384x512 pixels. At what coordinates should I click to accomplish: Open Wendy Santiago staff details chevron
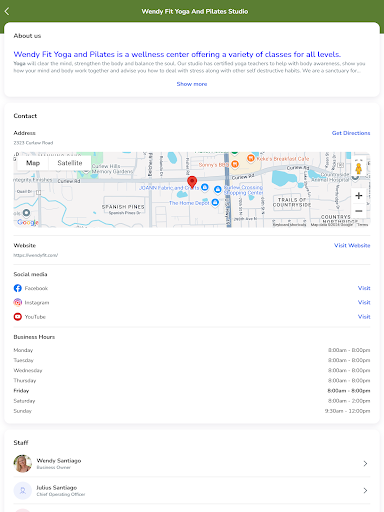365,463
